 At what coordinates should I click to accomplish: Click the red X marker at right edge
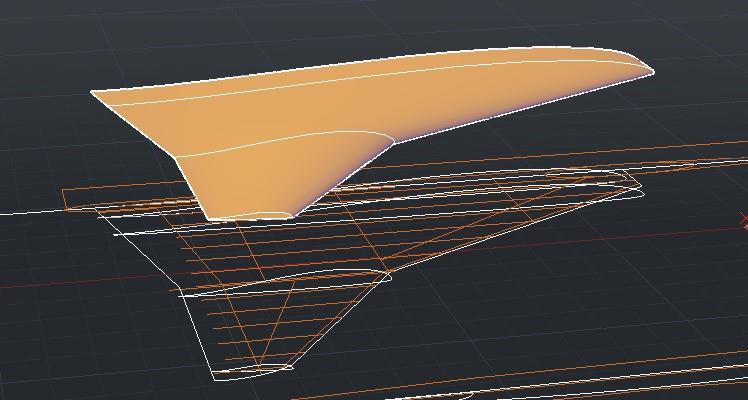pos(743,219)
